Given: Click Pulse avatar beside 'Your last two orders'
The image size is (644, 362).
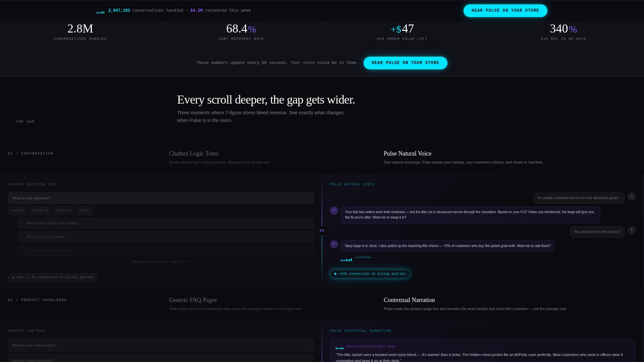Looking at the screenshot, I should [334, 210].
